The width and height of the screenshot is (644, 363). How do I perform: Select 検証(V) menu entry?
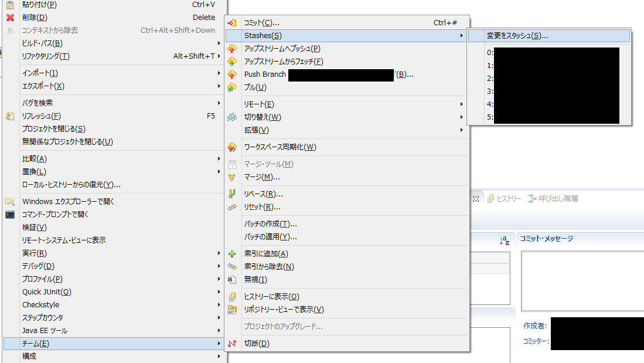(x=114, y=228)
